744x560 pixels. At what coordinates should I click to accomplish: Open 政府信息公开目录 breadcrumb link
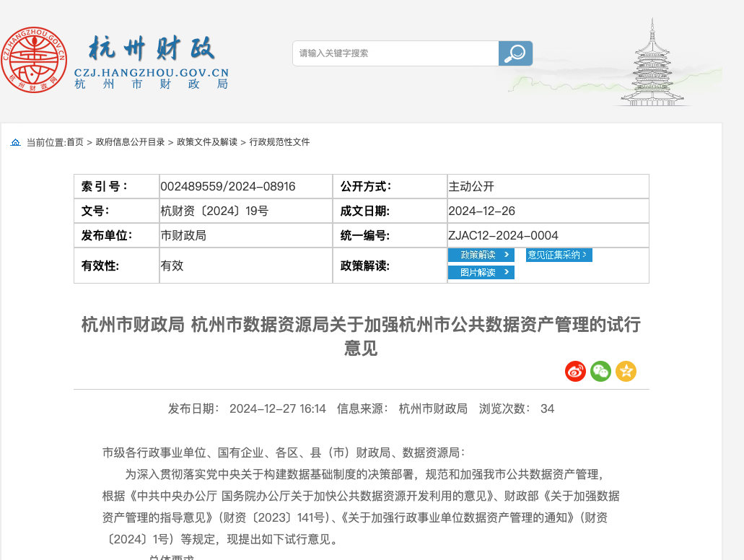130,142
